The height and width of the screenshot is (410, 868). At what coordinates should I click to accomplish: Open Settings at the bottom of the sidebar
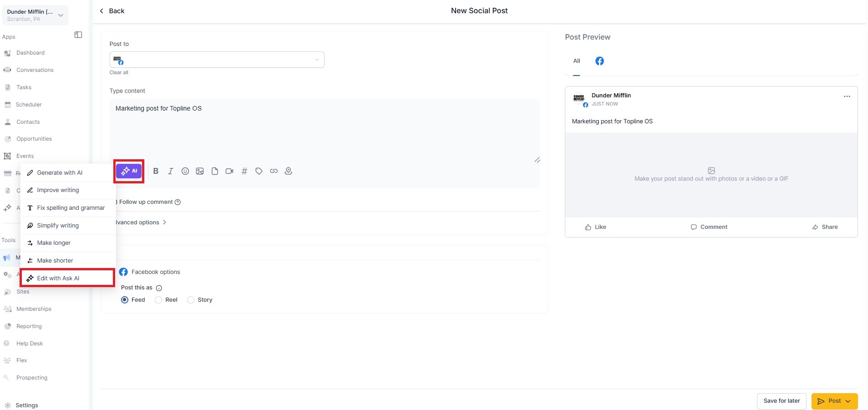pos(27,405)
